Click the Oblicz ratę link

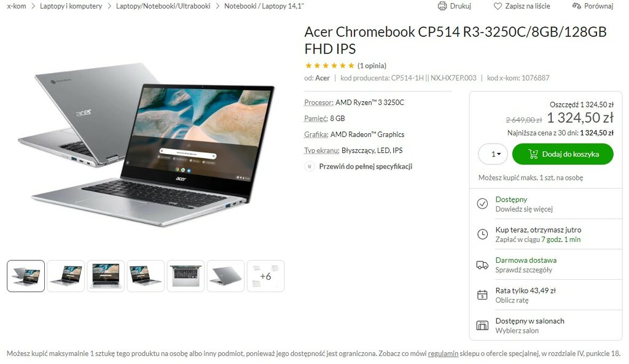512,300
